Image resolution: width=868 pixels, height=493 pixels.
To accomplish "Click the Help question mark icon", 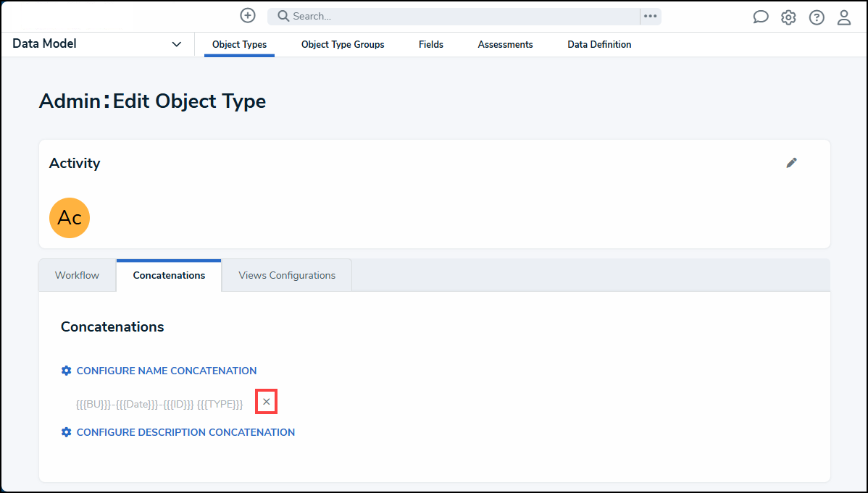I will tap(817, 17).
